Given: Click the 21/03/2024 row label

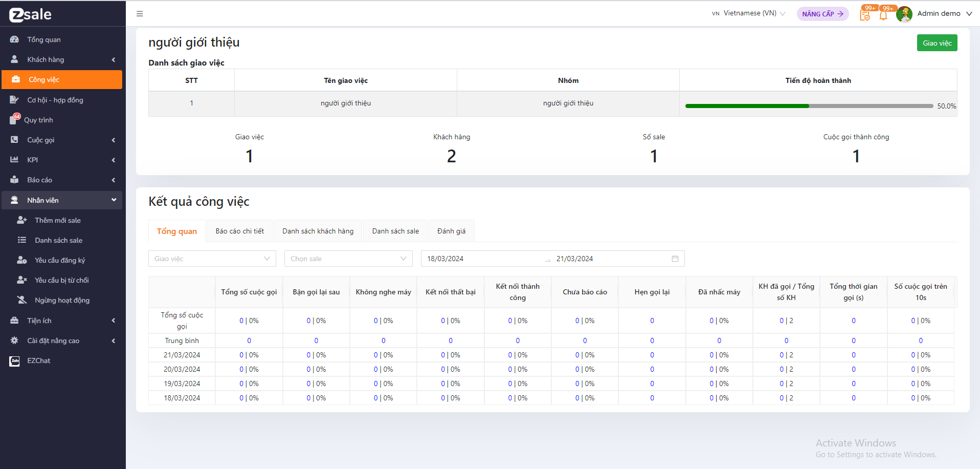Looking at the screenshot, I should tap(182, 355).
